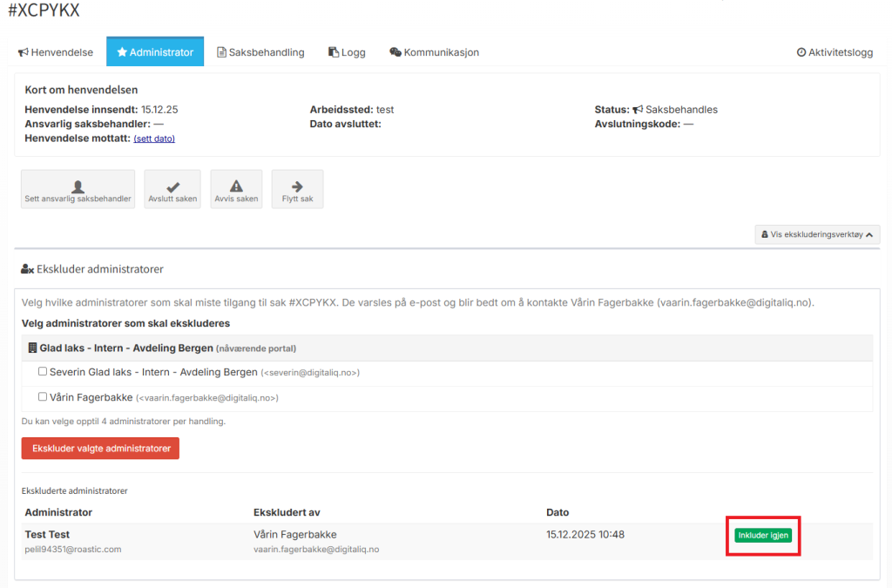
Task: Tick checkbox for Vårin Fagerbakke
Action: click(43, 397)
